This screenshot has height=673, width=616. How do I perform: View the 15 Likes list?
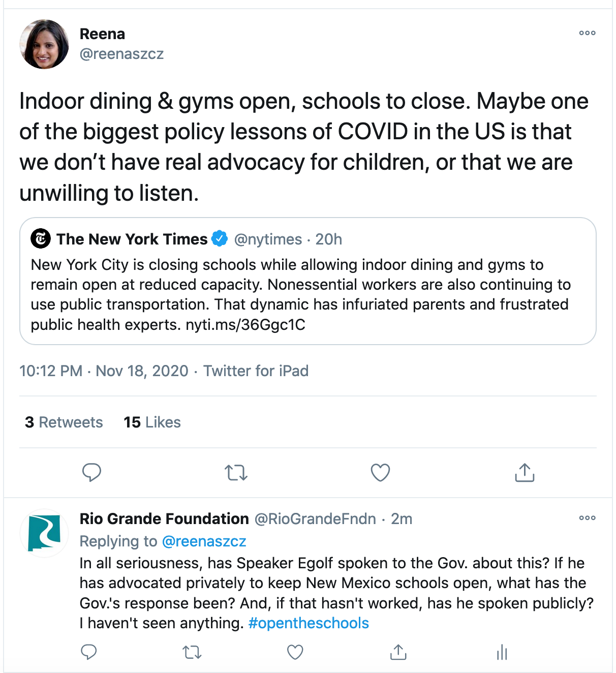[152, 422]
